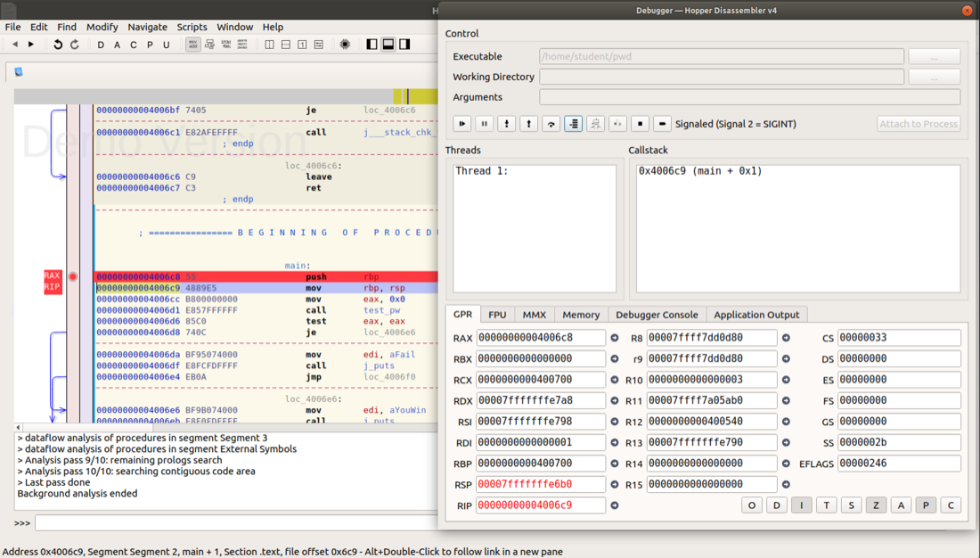Stop the debugged process
This screenshot has width=980, height=558.
coord(640,124)
